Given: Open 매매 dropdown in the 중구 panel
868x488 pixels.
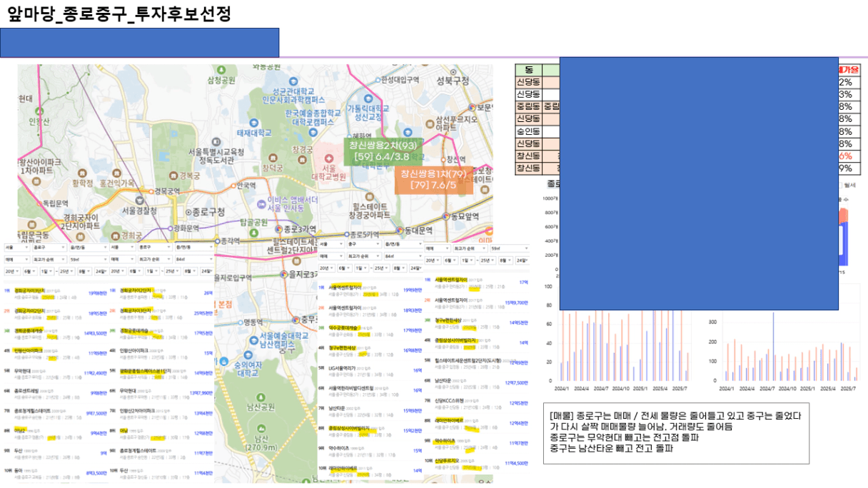Looking at the screenshot, I should coord(332,255).
